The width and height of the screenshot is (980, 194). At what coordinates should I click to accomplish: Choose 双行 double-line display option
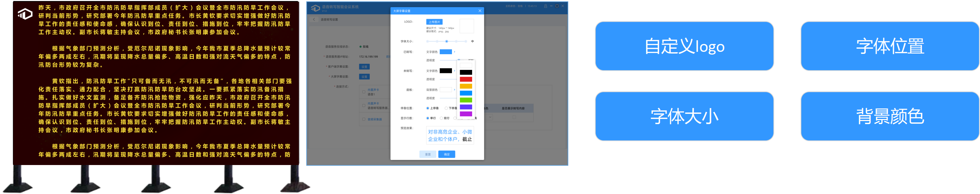pyautogui.click(x=441, y=118)
